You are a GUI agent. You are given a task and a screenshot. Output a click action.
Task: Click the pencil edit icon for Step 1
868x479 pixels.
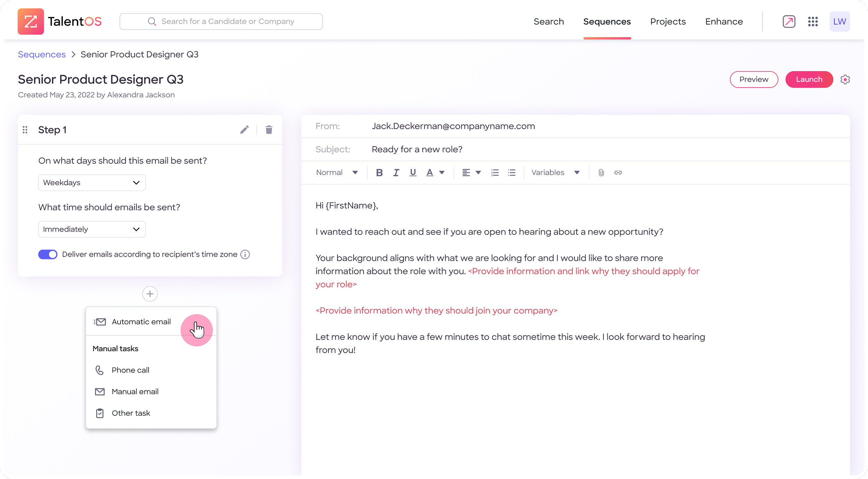click(x=244, y=130)
